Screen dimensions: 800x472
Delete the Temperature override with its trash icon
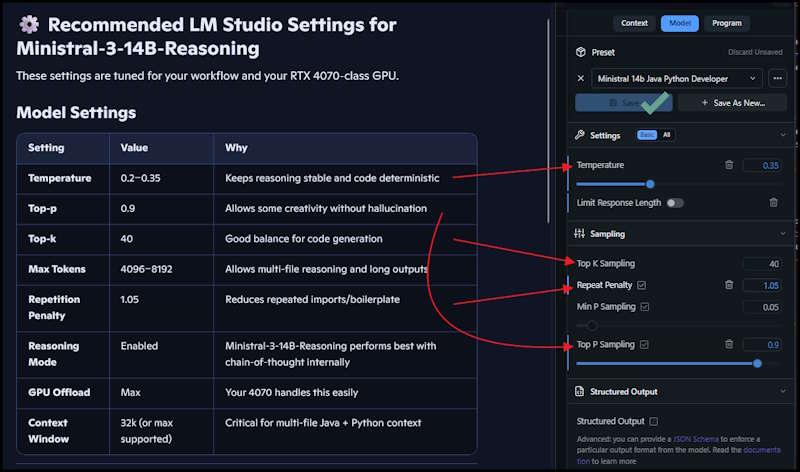point(729,165)
